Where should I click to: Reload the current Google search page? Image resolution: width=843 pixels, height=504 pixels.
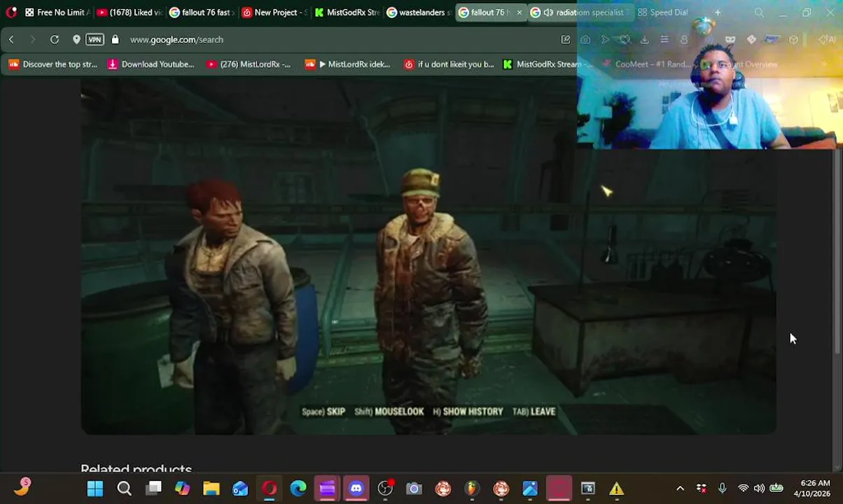(x=54, y=40)
